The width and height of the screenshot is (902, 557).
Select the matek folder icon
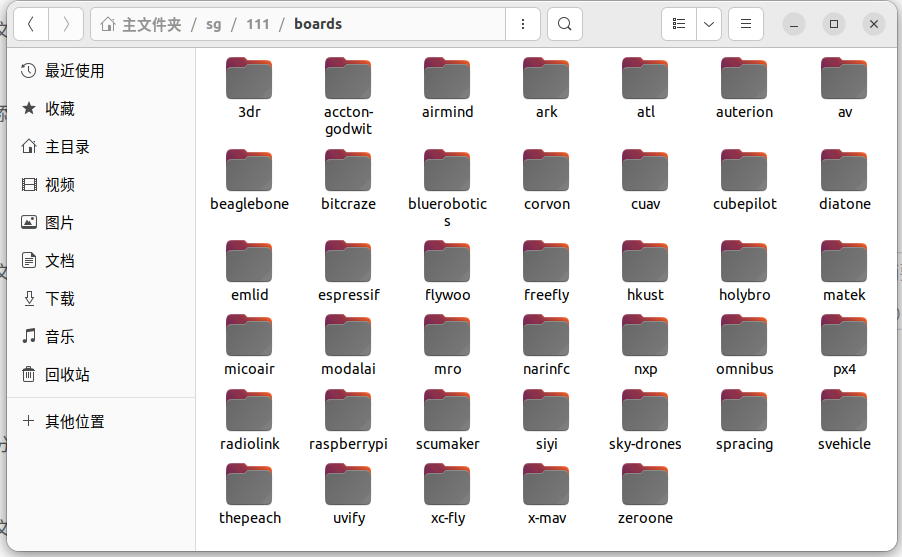tap(844, 261)
